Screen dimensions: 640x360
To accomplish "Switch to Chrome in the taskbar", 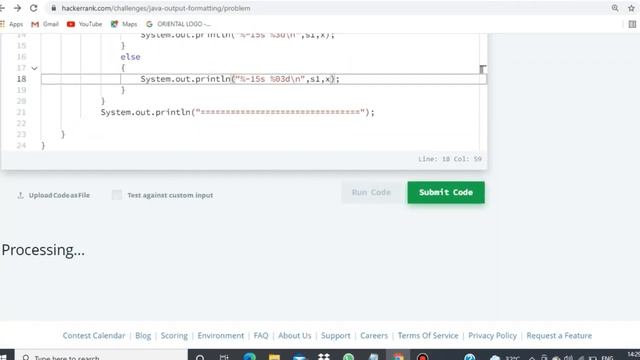I will 398,357.
